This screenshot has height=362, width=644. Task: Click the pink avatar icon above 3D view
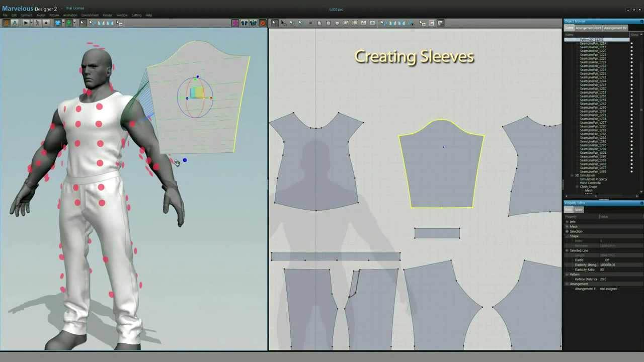point(235,23)
